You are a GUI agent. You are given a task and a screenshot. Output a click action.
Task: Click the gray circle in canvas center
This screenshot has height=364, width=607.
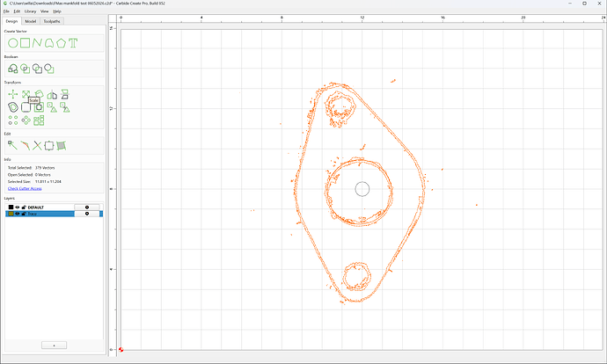362,189
